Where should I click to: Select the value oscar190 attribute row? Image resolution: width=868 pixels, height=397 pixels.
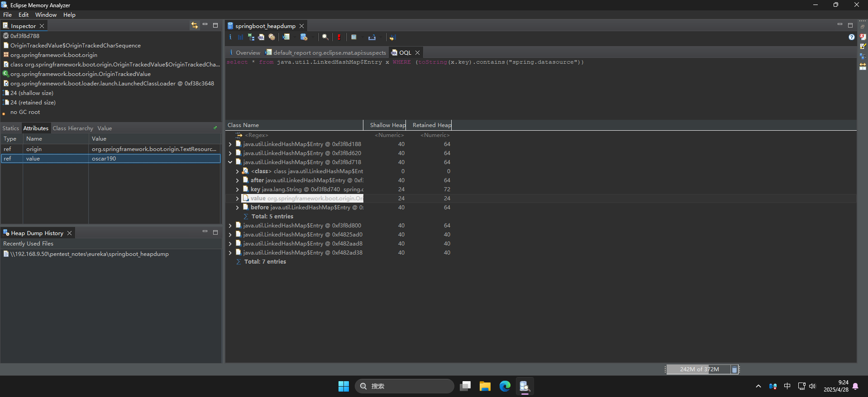tap(110, 158)
